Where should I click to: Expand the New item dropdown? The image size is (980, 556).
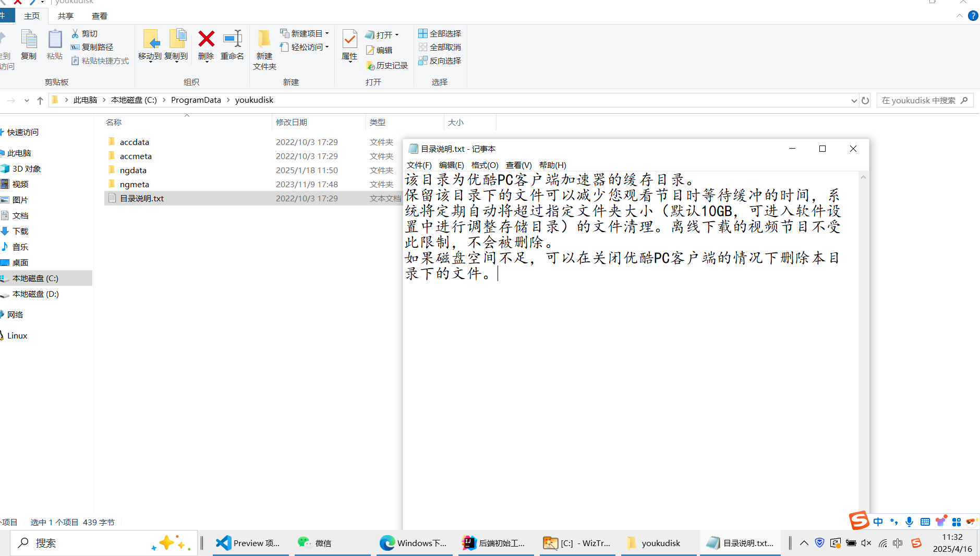(305, 33)
